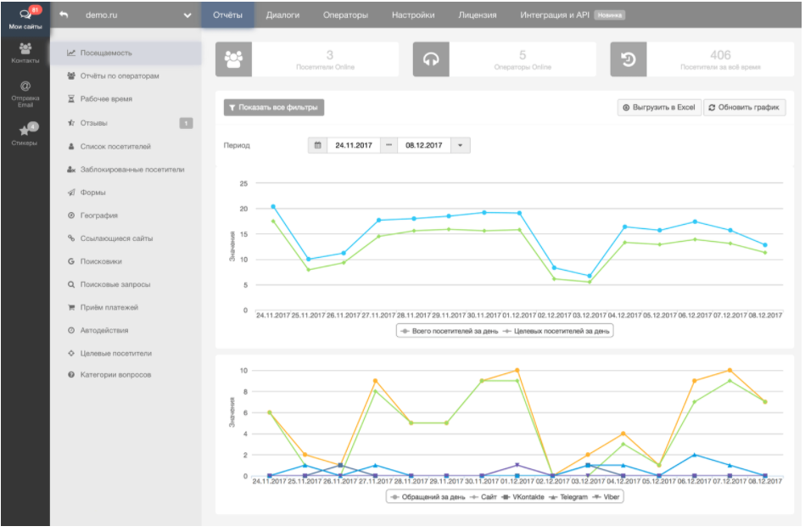Viewport: 805px width, 532px height.
Task: Click the start date field 24.11.2017
Action: [354, 145]
